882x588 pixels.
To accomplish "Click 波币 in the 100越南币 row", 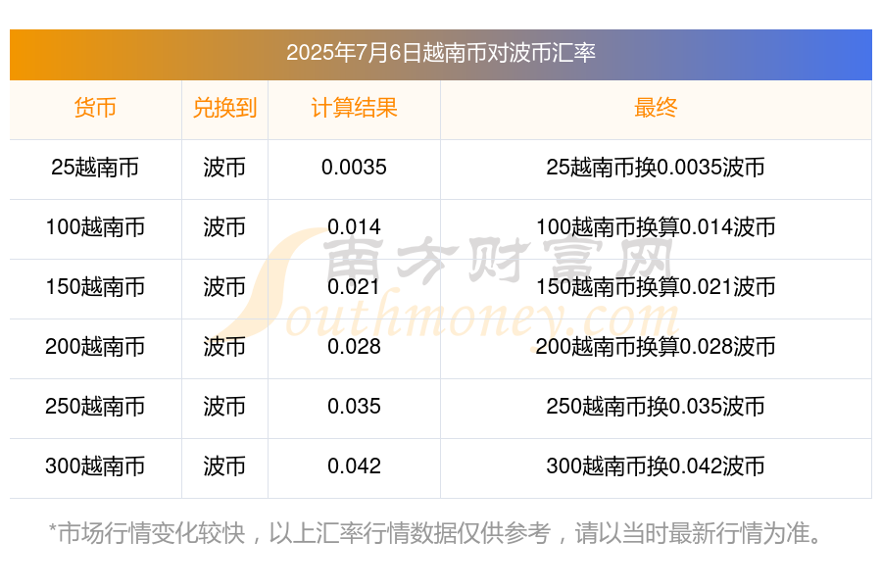I will point(224,227).
